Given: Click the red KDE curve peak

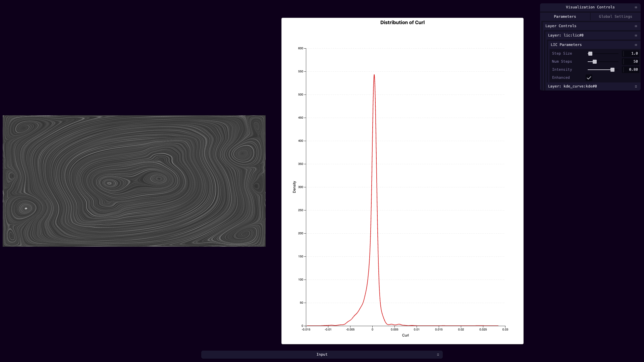Looking at the screenshot, I should (x=374, y=75).
